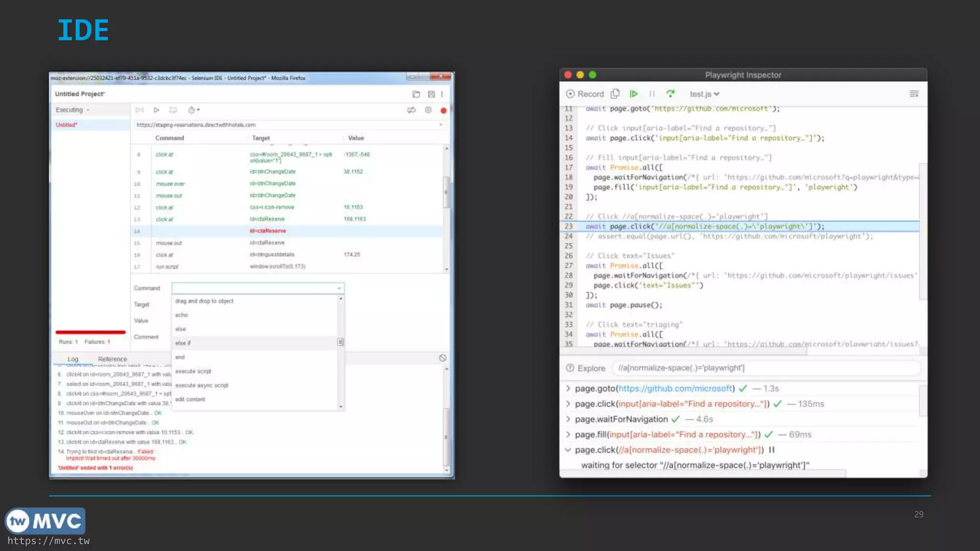Click the selector input field next to Explore

coord(766,368)
